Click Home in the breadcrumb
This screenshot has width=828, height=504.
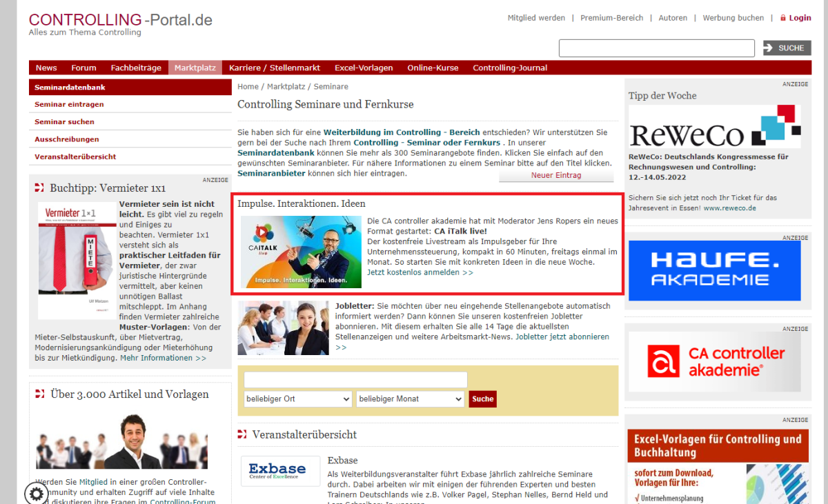tap(248, 87)
